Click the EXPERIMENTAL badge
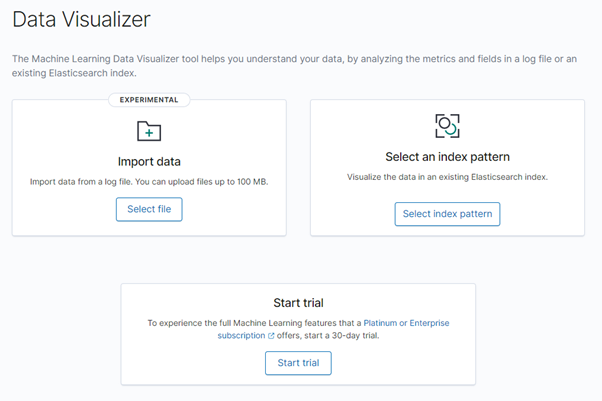Viewport: 602px width, 401px height. tap(149, 100)
